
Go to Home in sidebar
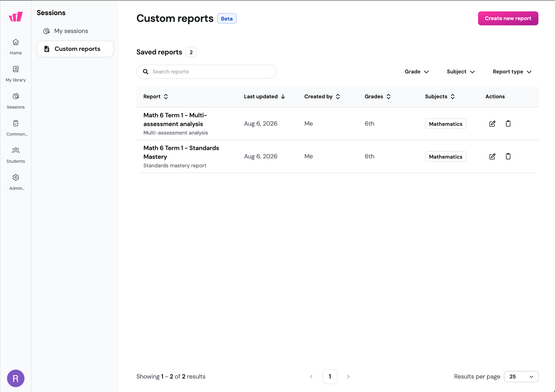point(16,47)
